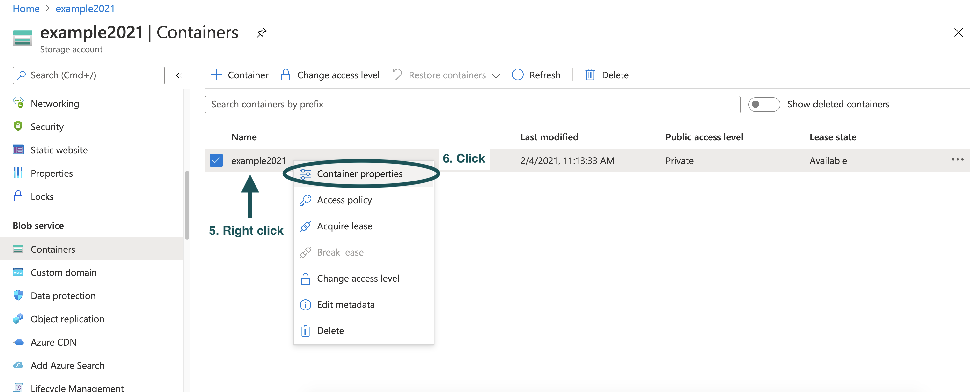Click the Data protection shield icon
The image size is (980, 392).
(x=18, y=295)
